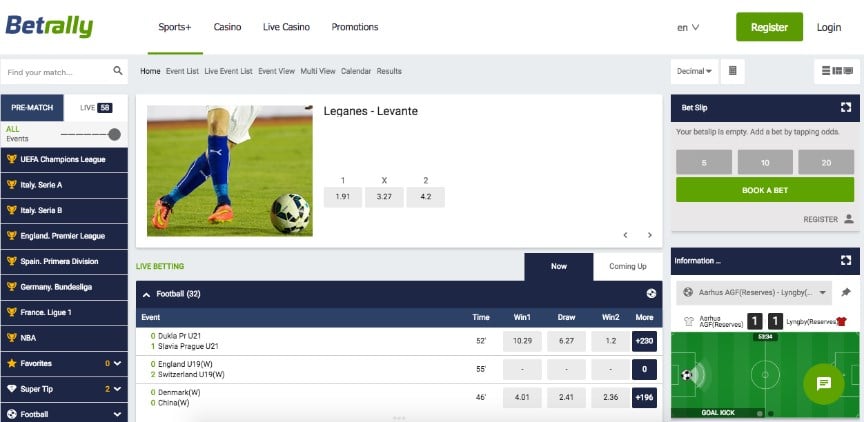Select the LIVE 58 tab
Viewport: 864px width, 422px height.
coord(96,107)
